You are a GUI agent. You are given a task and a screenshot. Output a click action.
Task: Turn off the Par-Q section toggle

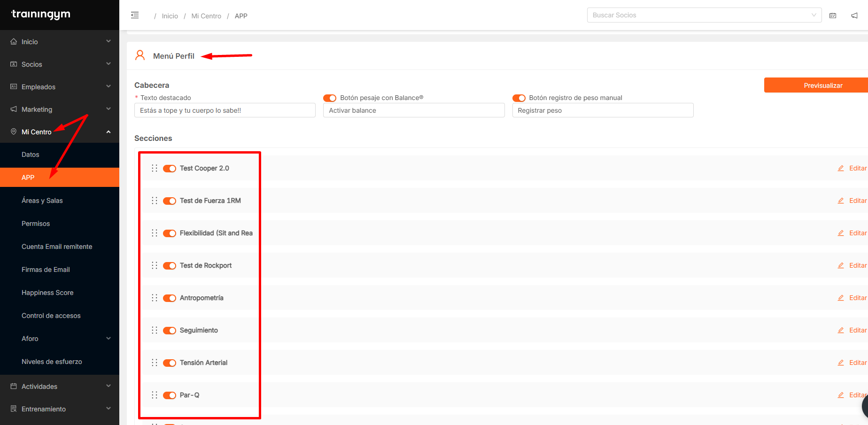pyautogui.click(x=170, y=395)
